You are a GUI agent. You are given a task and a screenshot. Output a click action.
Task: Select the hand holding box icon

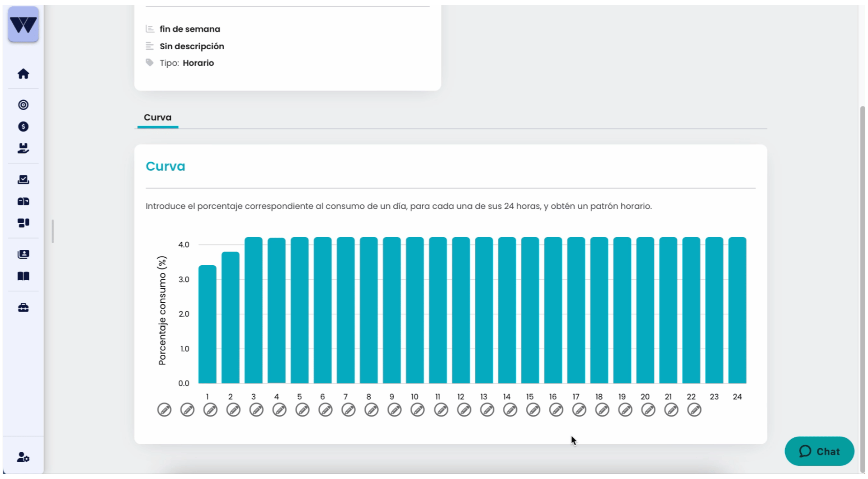[x=23, y=148]
